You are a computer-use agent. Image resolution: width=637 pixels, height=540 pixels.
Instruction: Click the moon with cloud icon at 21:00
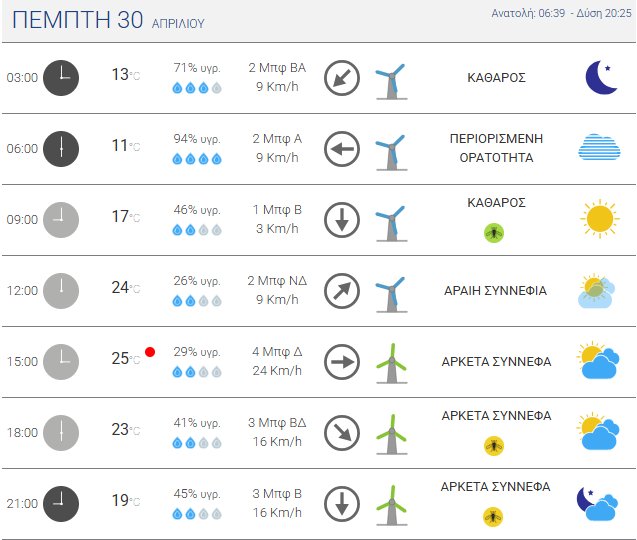pyautogui.click(x=599, y=503)
